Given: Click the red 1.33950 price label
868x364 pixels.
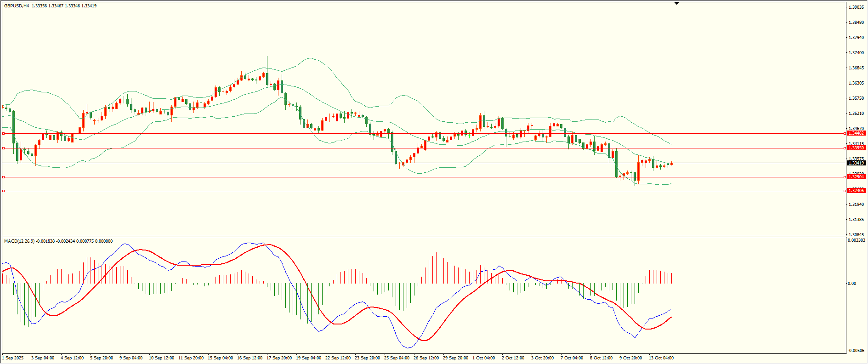Looking at the screenshot, I should click(x=856, y=148).
